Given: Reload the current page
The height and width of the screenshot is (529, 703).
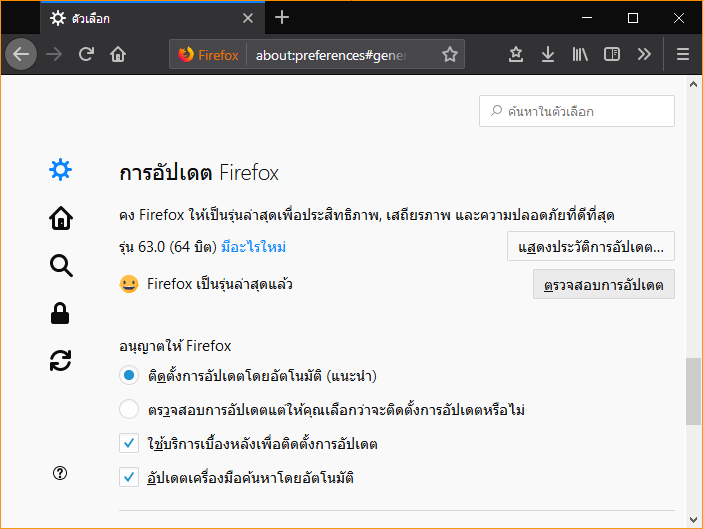Looking at the screenshot, I should coord(86,54).
